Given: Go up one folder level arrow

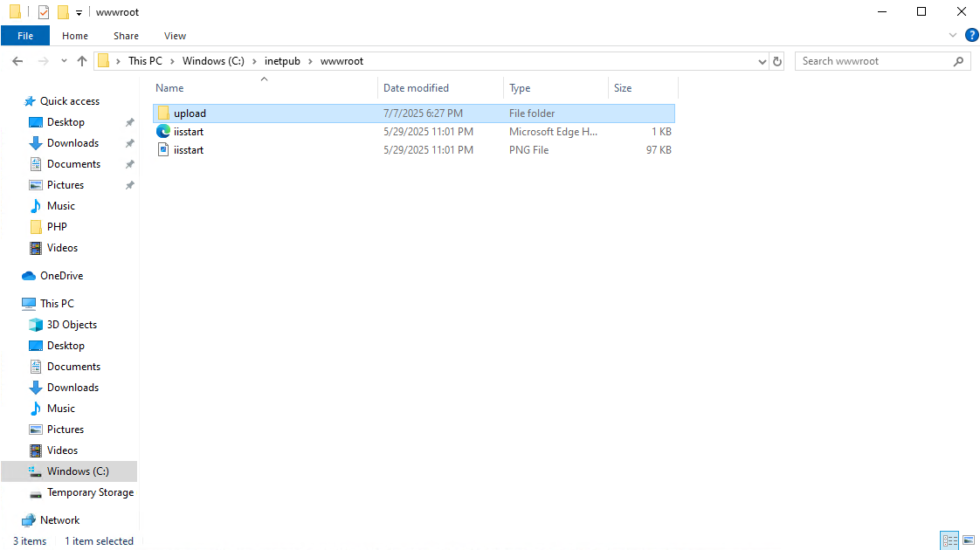Looking at the screenshot, I should (x=82, y=60).
